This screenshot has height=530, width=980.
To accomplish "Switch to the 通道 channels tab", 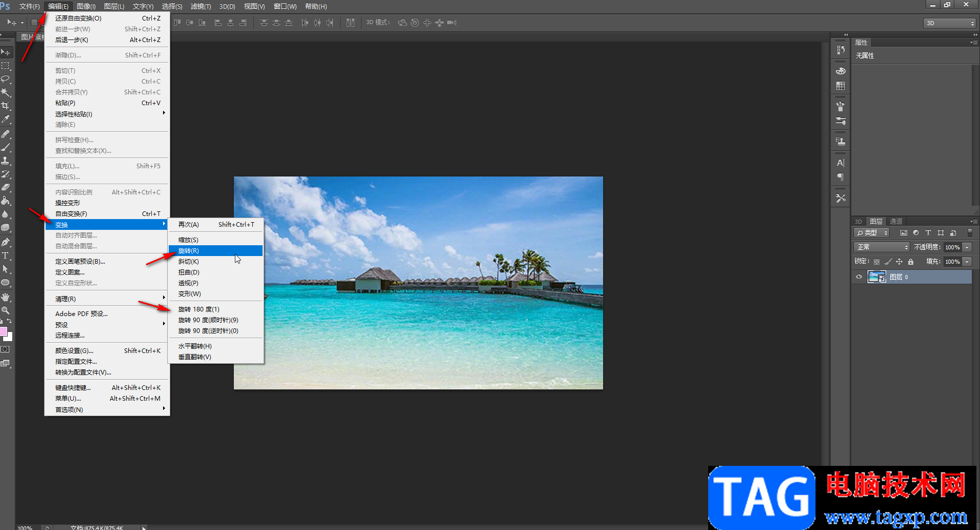I will 896,222.
